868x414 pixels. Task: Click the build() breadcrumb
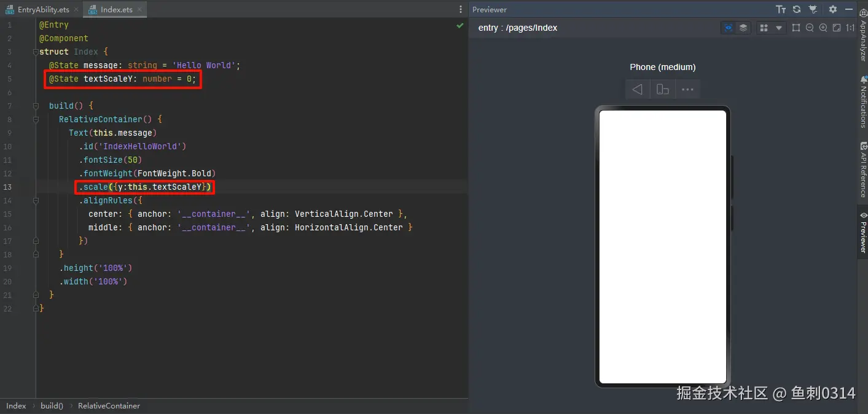(x=52, y=406)
